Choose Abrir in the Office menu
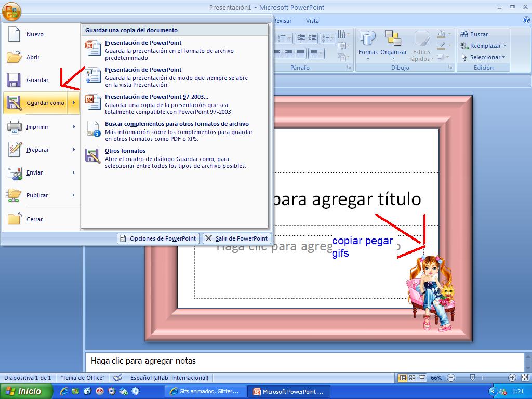 (42, 57)
